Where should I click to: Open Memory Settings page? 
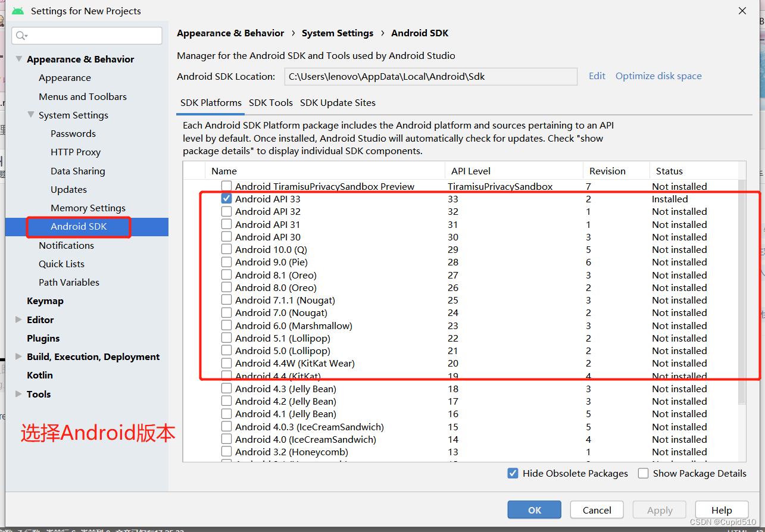pos(88,208)
